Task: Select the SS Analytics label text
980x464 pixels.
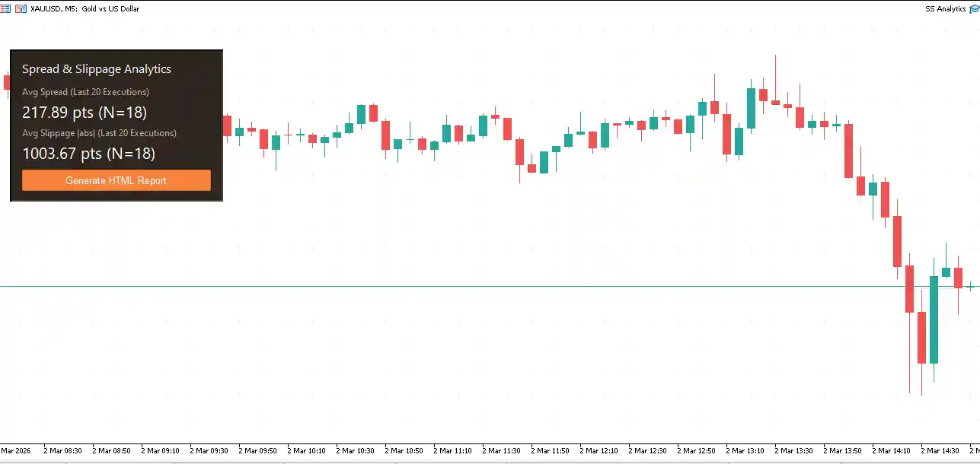Action: click(947, 8)
